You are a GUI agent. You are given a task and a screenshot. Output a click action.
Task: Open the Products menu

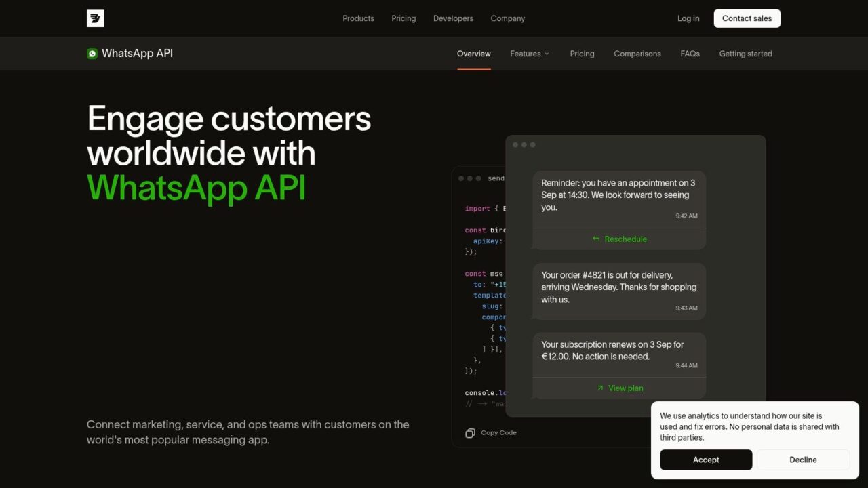358,18
